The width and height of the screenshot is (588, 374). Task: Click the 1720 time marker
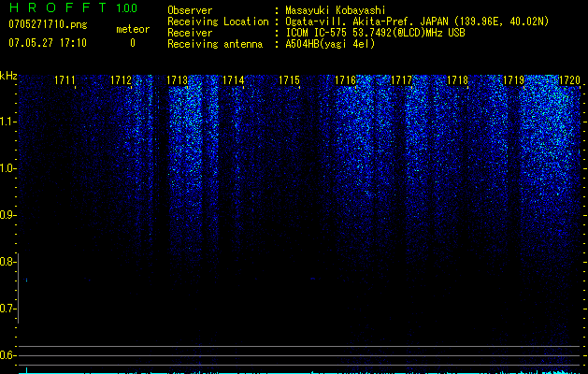pyautogui.click(x=569, y=80)
